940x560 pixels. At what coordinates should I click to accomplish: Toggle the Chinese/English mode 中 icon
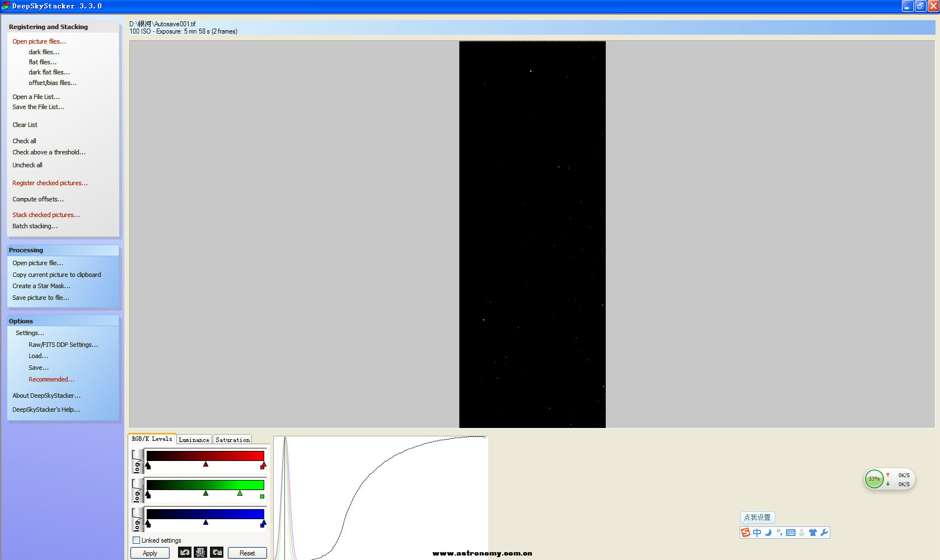tap(757, 533)
